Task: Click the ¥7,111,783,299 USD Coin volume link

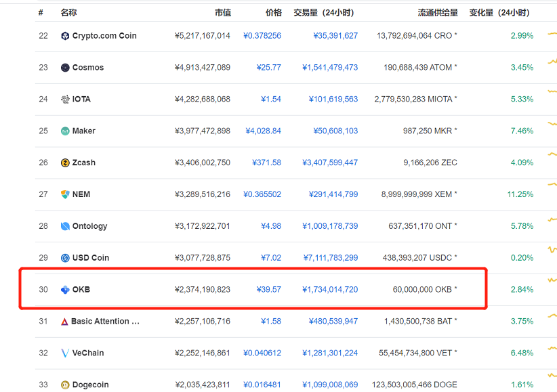Action: [x=331, y=258]
